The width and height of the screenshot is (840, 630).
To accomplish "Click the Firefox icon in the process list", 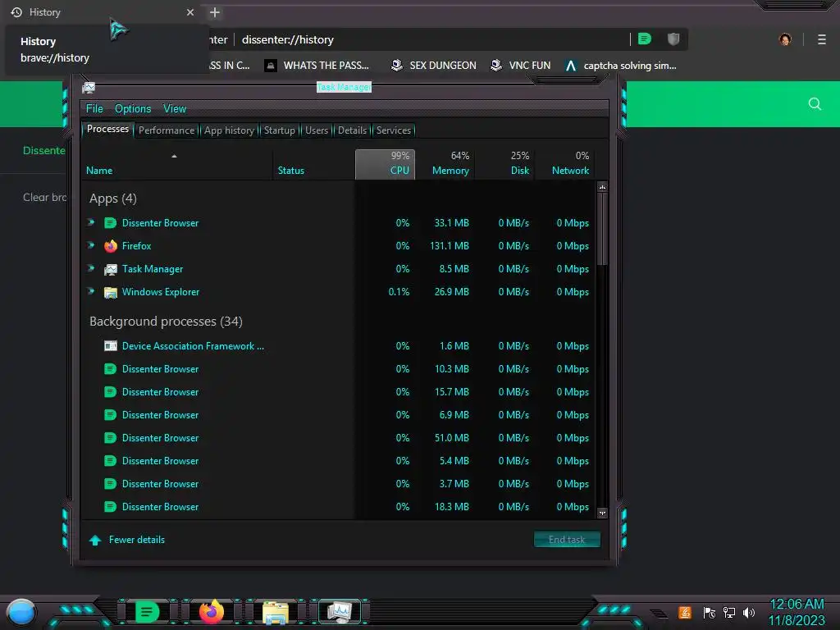I will click(111, 246).
